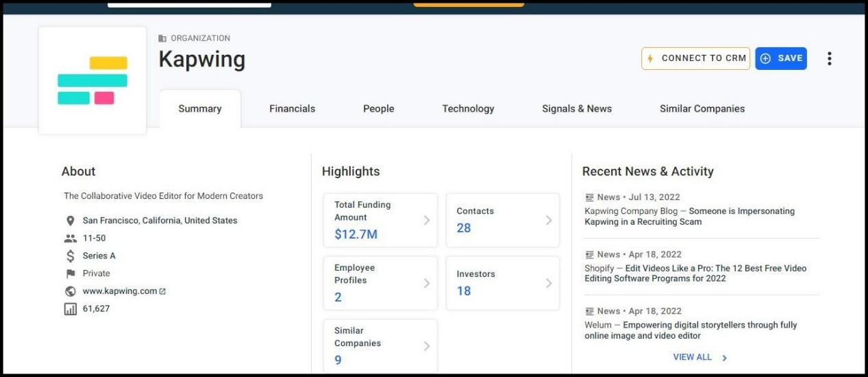Save the Kapwing organization
Screen dimensions: 868x377
(781, 58)
